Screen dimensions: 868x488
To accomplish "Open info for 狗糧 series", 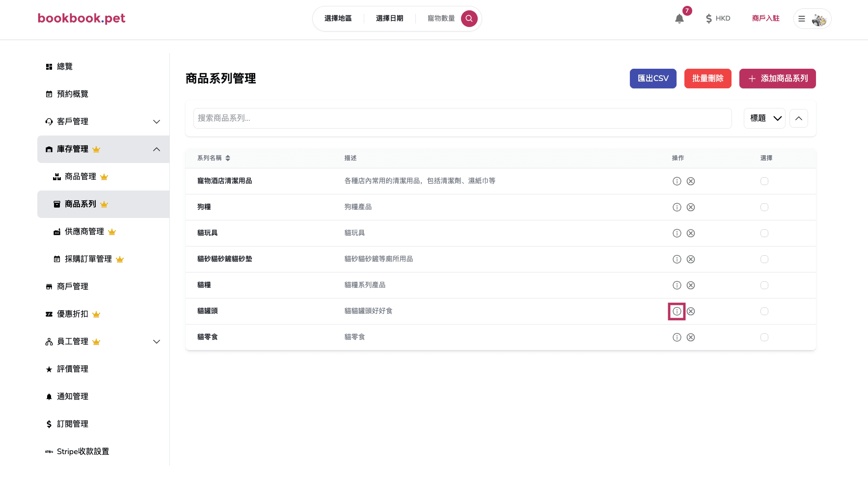I will pyautogui.click(x=677, y=207).
